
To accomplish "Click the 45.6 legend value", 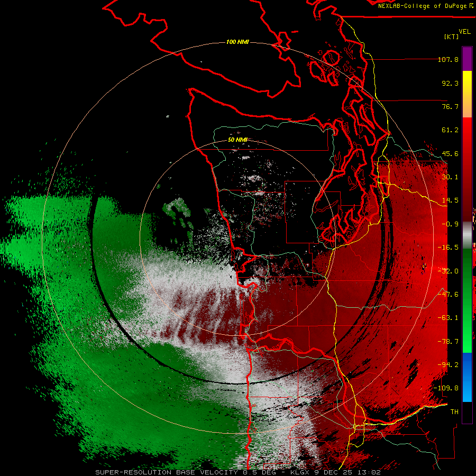I will pyautogui.click(x=450, y=153).
